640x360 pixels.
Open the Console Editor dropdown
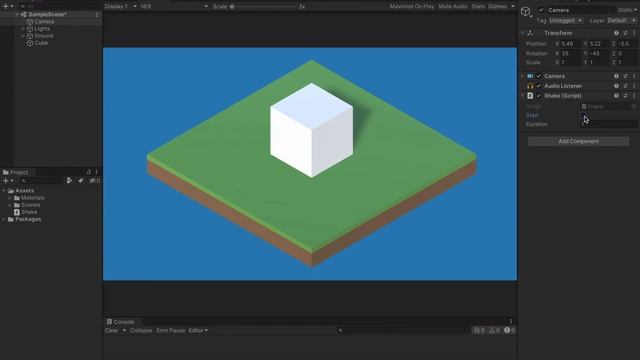[198, 331]
